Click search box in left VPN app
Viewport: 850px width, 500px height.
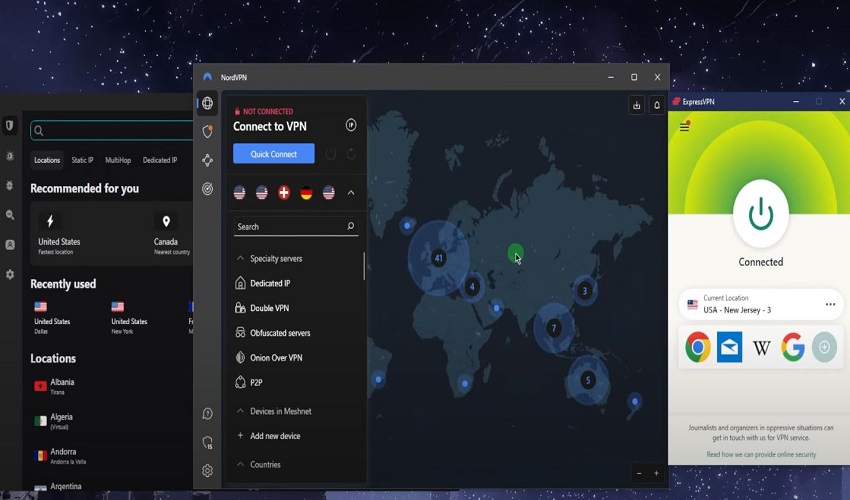(112, 131)
